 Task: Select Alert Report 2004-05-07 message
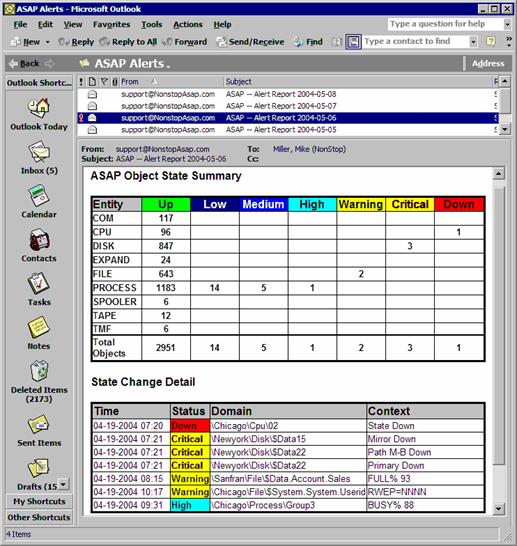pos(288,106)
